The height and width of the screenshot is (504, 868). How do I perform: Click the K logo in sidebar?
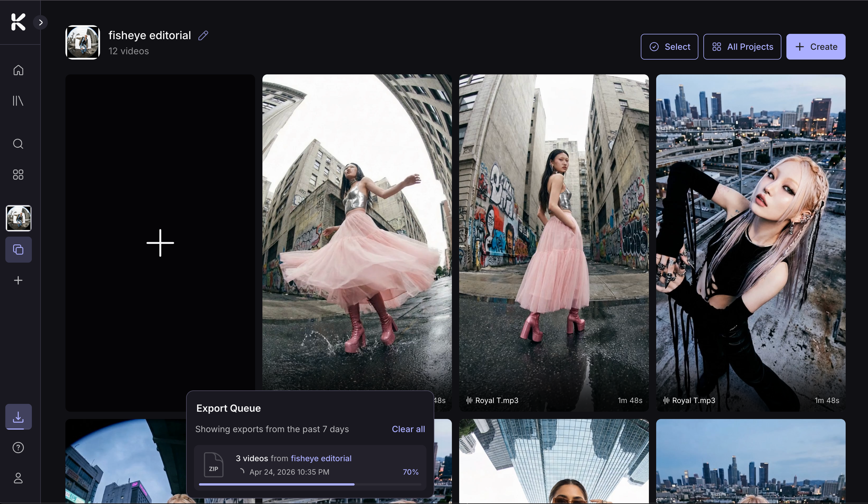[18, 22]
